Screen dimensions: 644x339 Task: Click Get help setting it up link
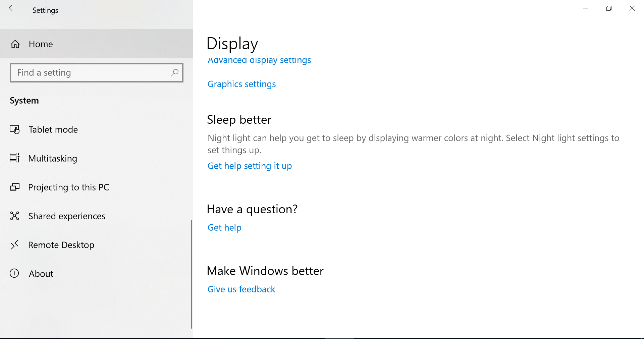250,166
